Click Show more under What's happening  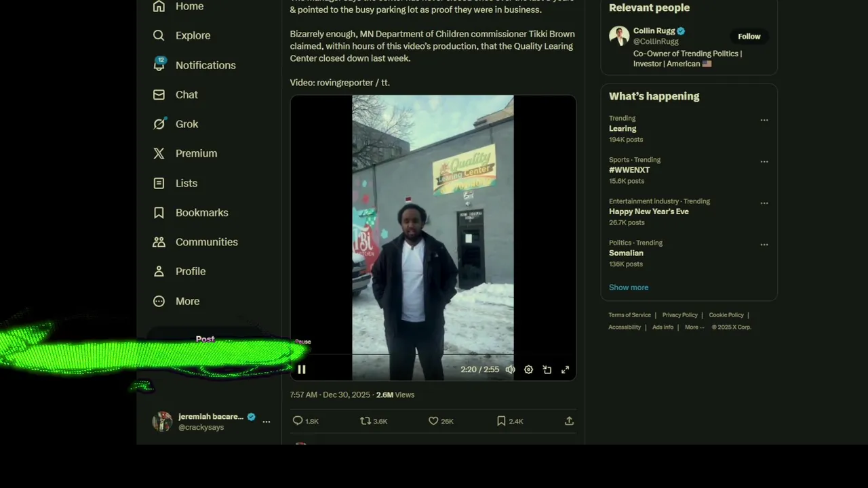(629, 287)
